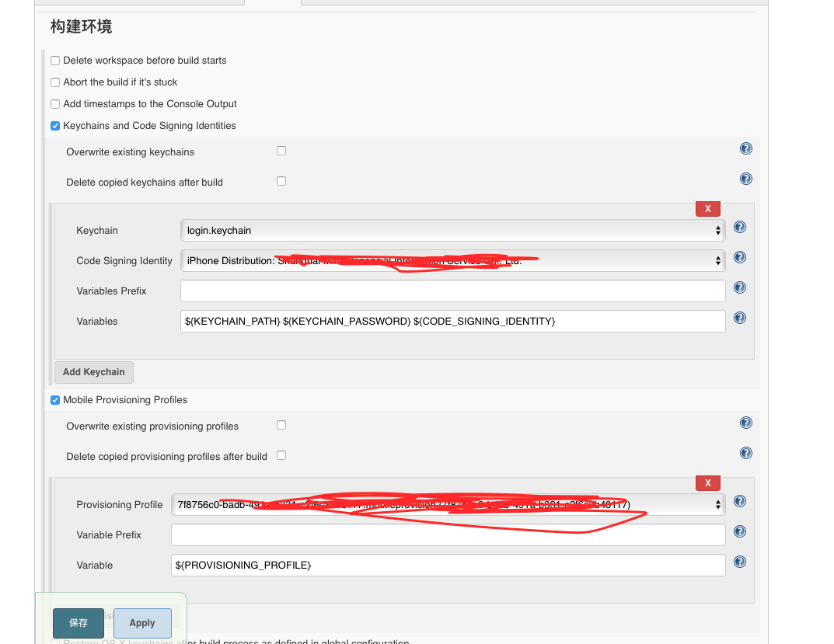Focus the Variable Prefix input field
This screenshot has height=644, width=834.
448,535
